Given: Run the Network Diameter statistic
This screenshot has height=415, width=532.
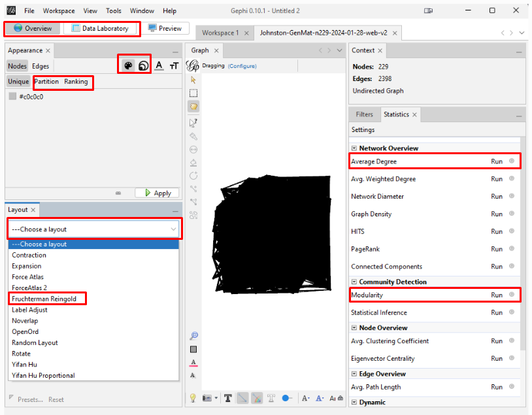Looking at the screenshot, I should point(496,197).
